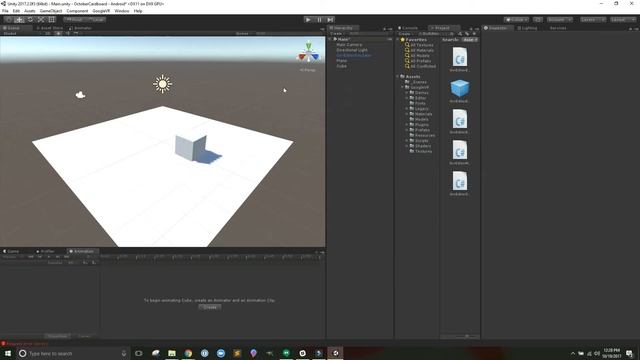
Task: Switch to the Asset Store tab
Action: (50, 28)
